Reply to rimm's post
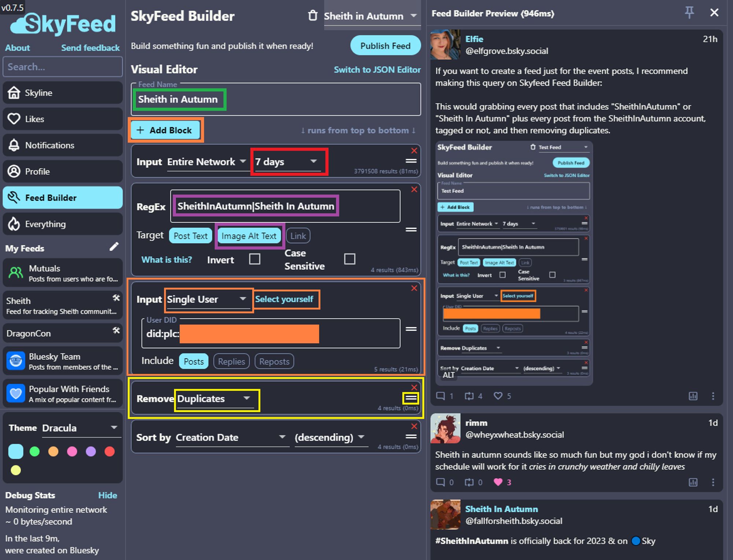 coord(440,482)
